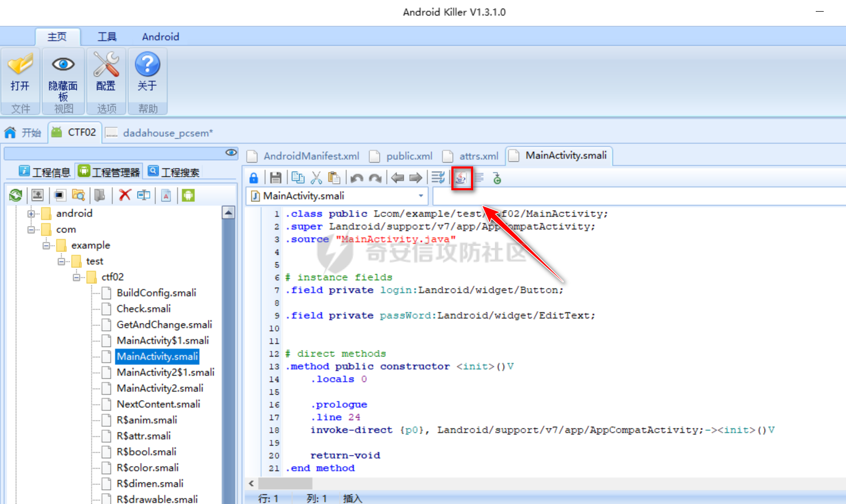Click the word wrap lines icon
846x504 pixels.
438,178
